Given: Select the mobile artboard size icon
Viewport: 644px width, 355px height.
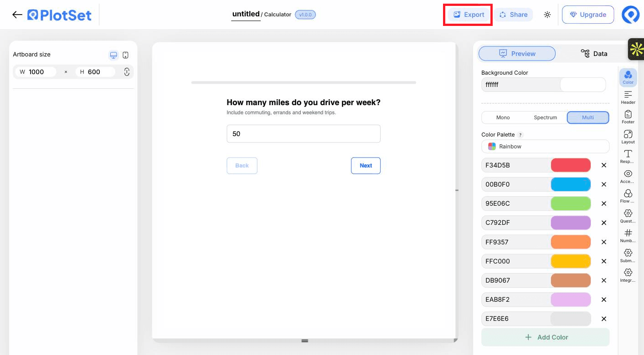Looking at the screenshot, I should pyautogui.click(x=126, y=55).
